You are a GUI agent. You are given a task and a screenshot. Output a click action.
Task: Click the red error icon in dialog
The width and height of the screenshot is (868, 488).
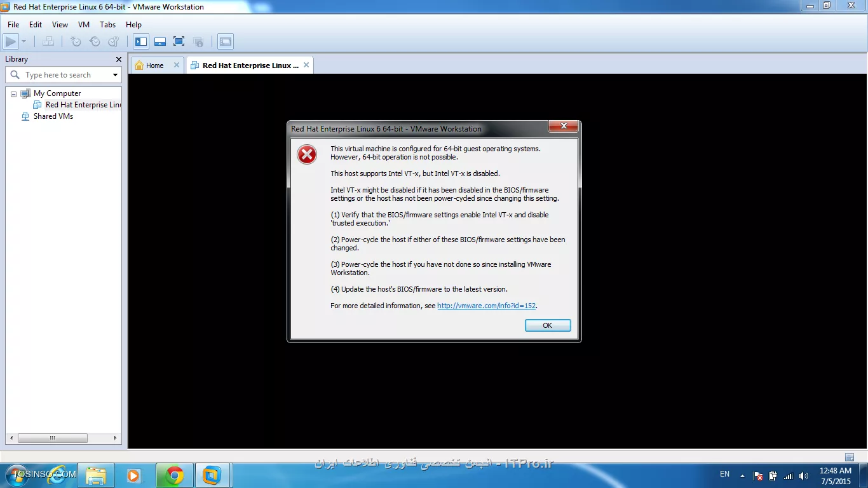[307, 154]
